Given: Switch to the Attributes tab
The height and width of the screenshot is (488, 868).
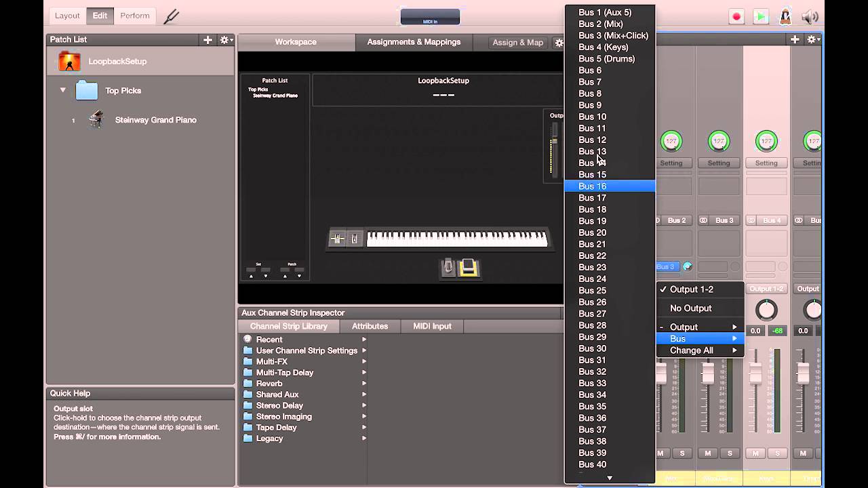Looking at the screenshot, I should tap(370, 327).
